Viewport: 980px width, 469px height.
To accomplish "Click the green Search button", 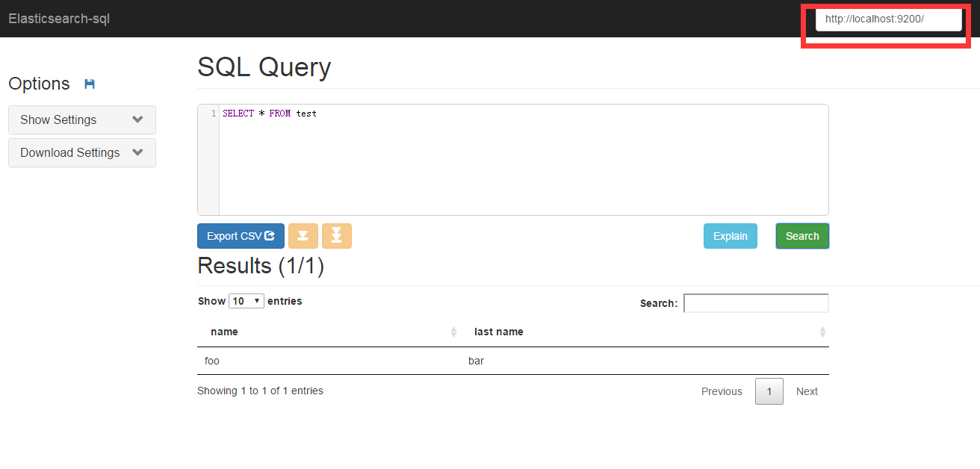I will tap(802, 235).
